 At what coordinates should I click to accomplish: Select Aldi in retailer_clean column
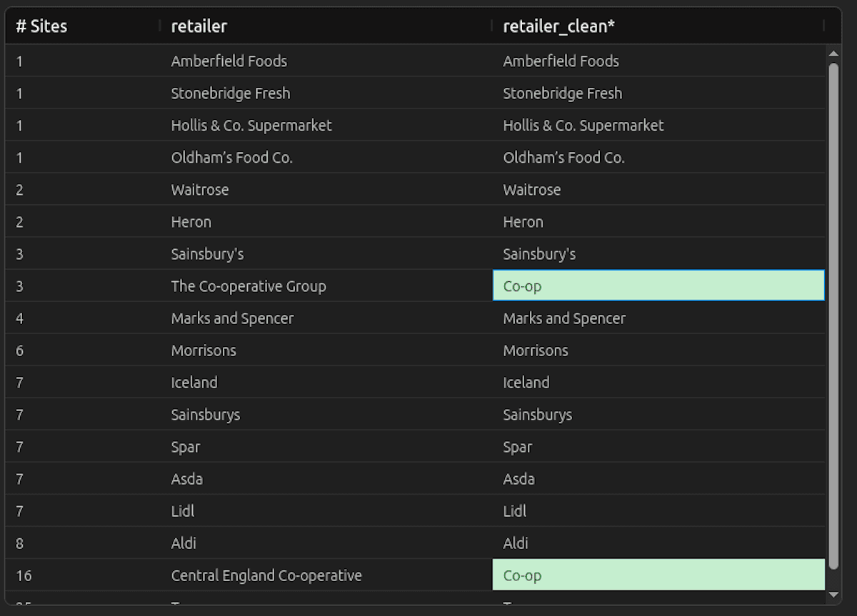516,542
